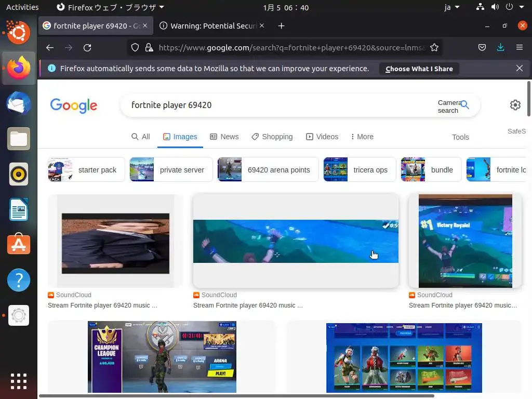Click the Google logo

point(74,105)
